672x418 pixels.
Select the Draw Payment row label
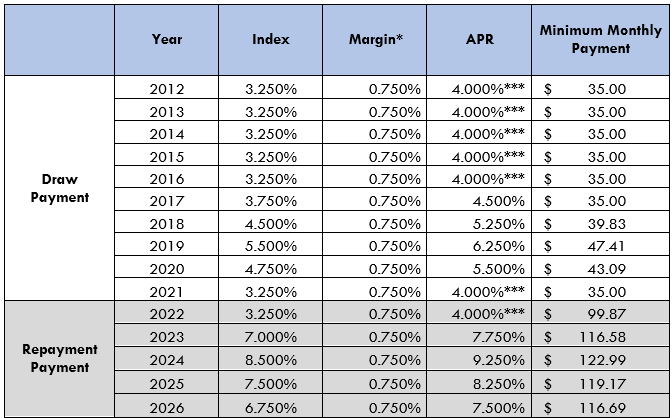(58, 188)
